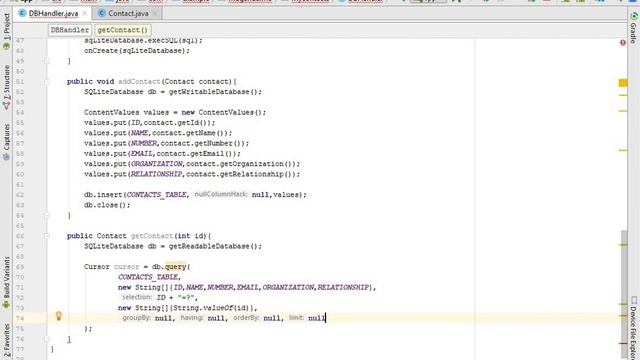Click CONTACTS_TABLE in the db.insert line
Viewport: 640px width, 360px height.
pos(157,195)
